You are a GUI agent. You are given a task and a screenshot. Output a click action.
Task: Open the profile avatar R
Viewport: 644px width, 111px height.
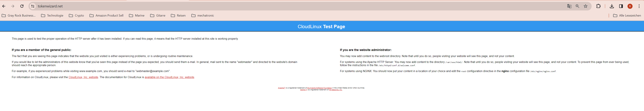(x=630, y=6)
